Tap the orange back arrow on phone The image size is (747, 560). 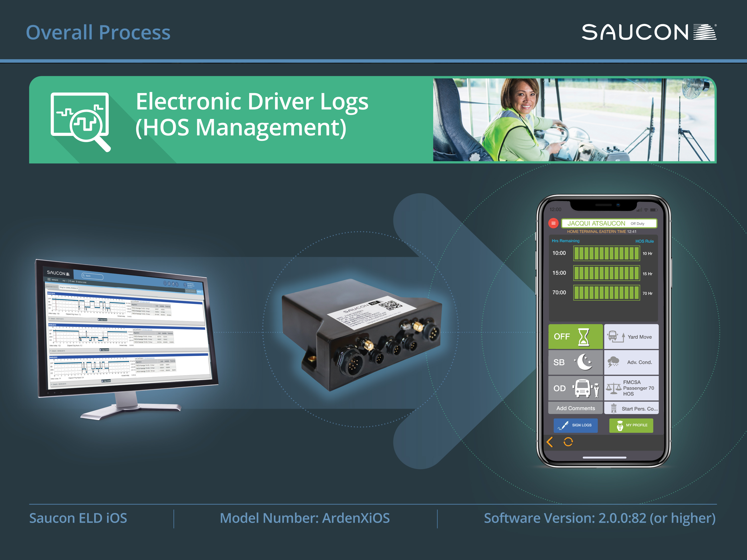pos(550,442)
